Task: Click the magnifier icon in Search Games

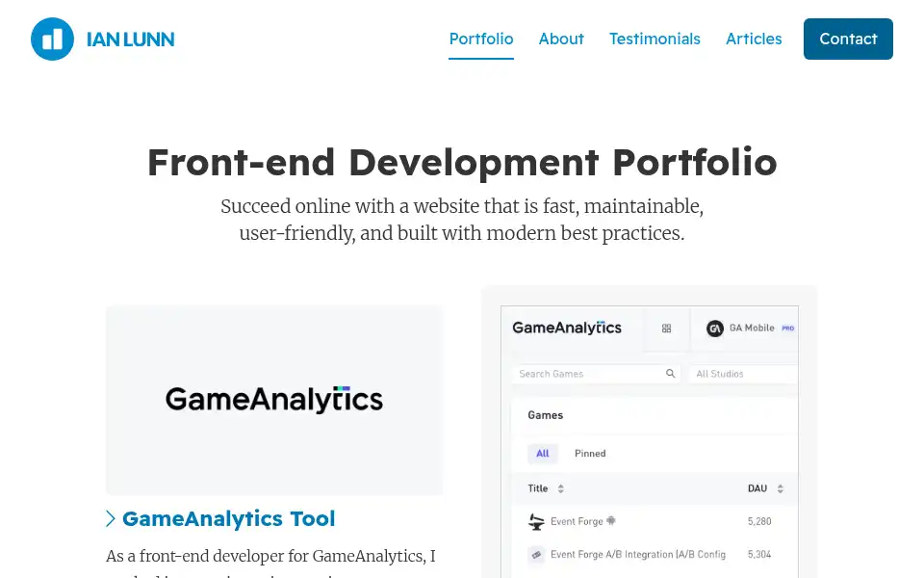Action: (670, 374)
